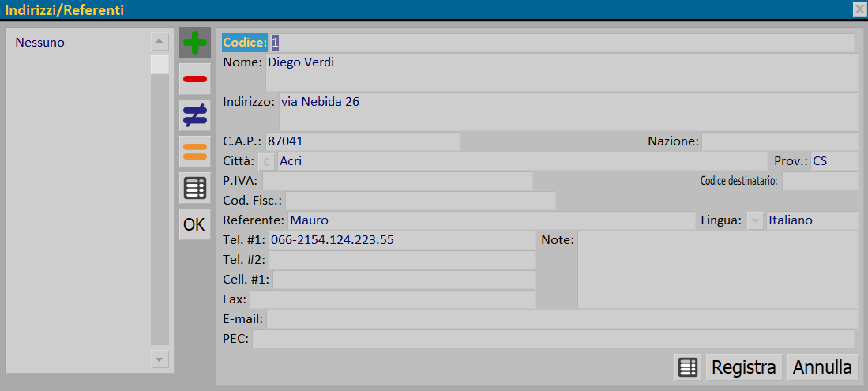
Task: Click the Nazione input field
Action: (x=779, y=142)
